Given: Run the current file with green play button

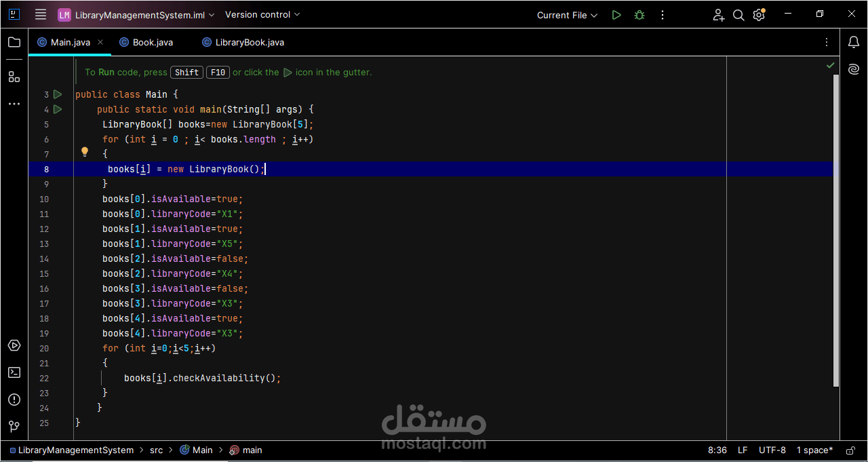Looking at the screenshot, I should pos(616,15).
